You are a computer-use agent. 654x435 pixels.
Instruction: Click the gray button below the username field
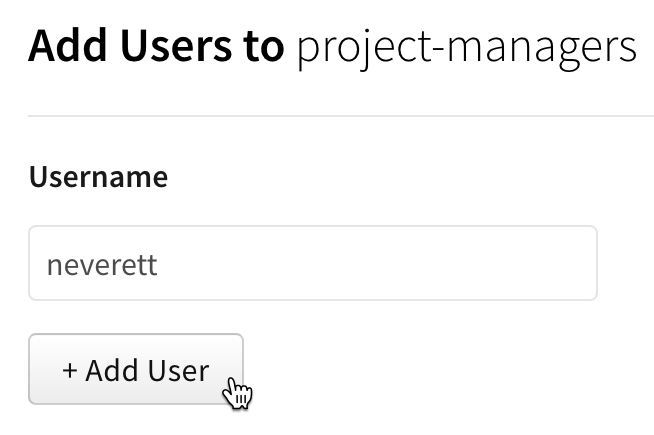[136, 370]
